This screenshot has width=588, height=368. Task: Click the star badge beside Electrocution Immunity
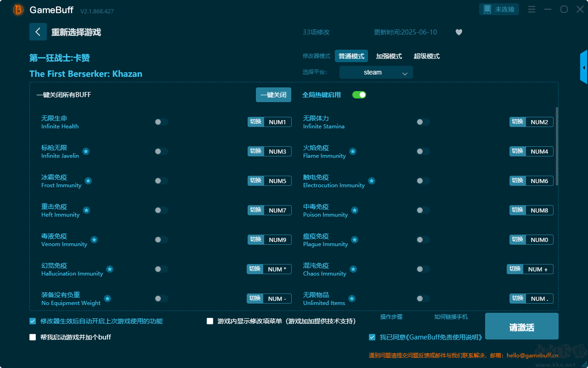(x=372, y=181)
